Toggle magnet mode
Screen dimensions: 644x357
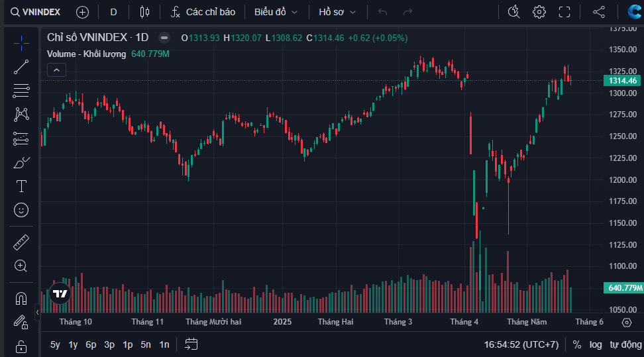pyautogui.click(x=21, y=298)
